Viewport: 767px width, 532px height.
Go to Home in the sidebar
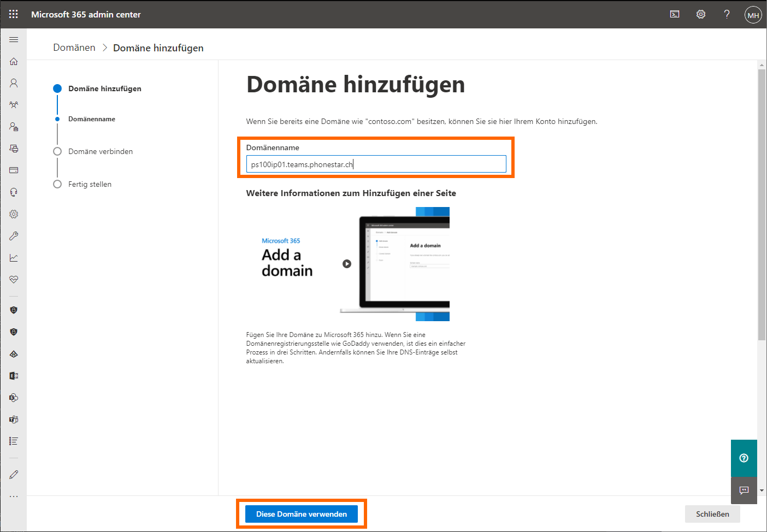pos(14,61)
